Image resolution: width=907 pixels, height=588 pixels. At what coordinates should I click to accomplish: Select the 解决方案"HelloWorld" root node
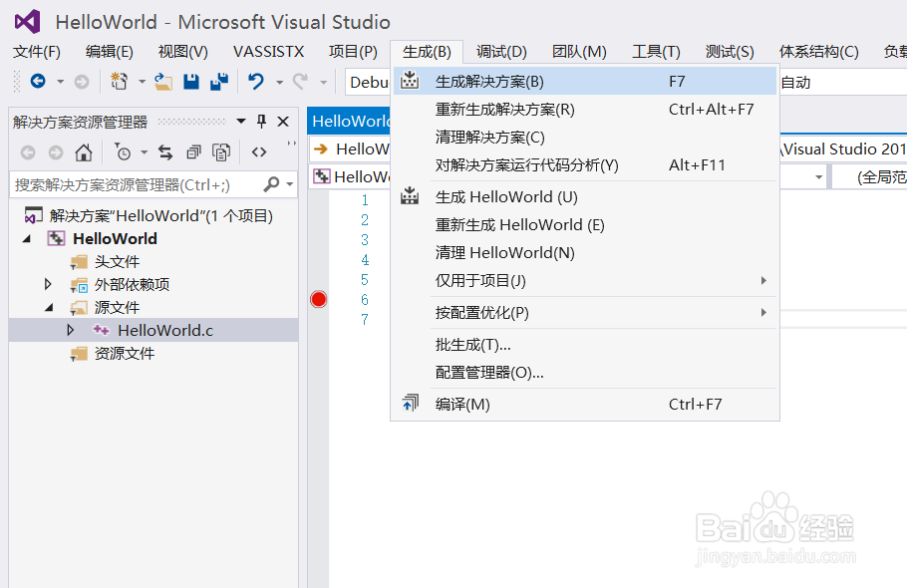coord(160,216)
